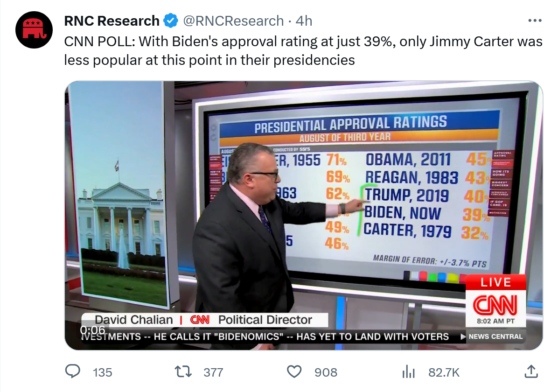558x392 pixels.
Task: Click the share upload arrow icon
Action: [531, 371]
